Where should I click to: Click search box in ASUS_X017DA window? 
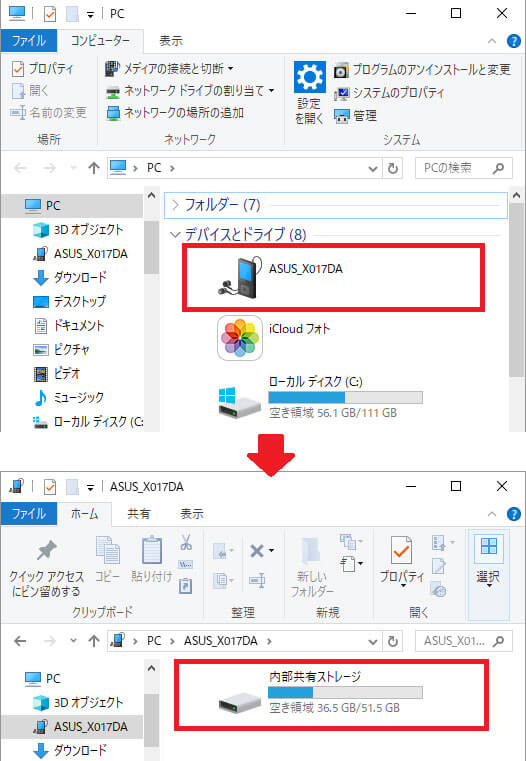[463, 641]
